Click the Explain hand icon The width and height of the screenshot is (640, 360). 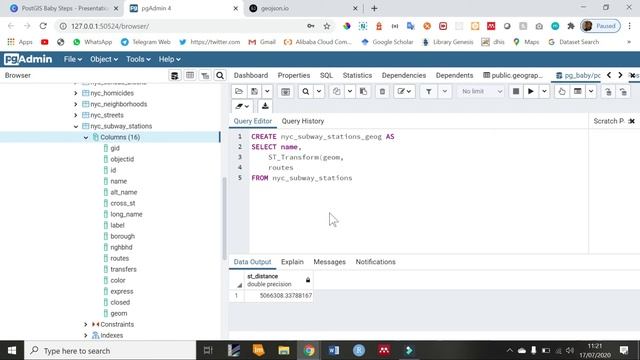tap(562, 91)
